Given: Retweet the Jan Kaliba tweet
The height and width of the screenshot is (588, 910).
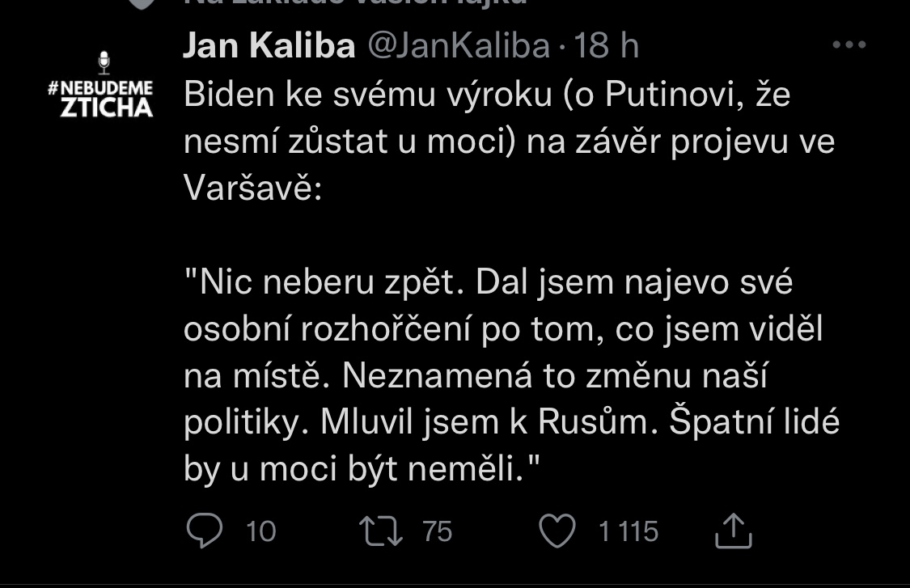Looking at the screenshot, I should [379, 531].
